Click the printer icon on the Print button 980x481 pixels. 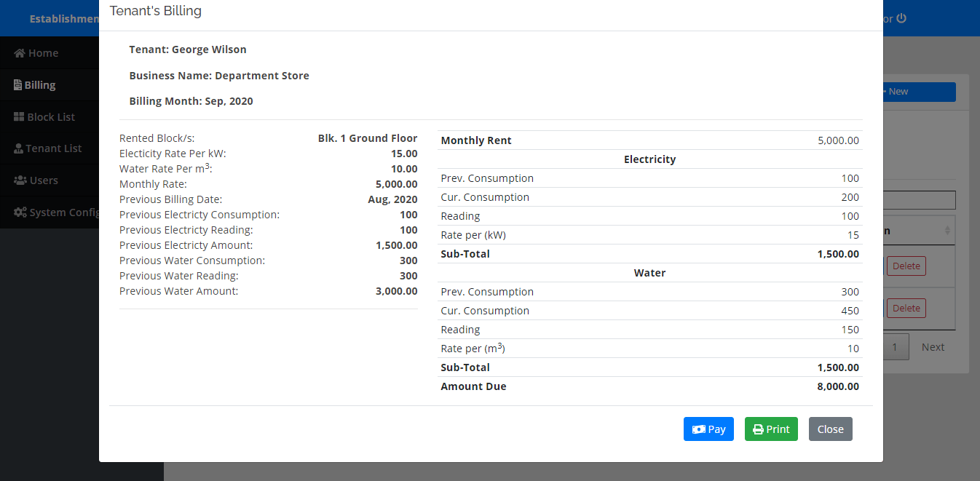point(759,429)
